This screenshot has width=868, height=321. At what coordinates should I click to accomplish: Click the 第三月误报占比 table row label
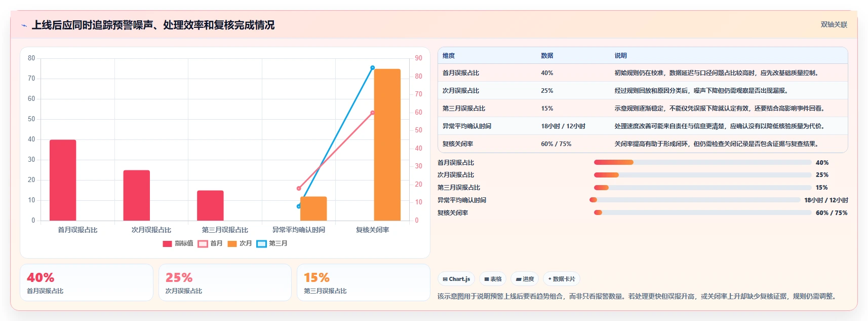click(x=464, y=109)
